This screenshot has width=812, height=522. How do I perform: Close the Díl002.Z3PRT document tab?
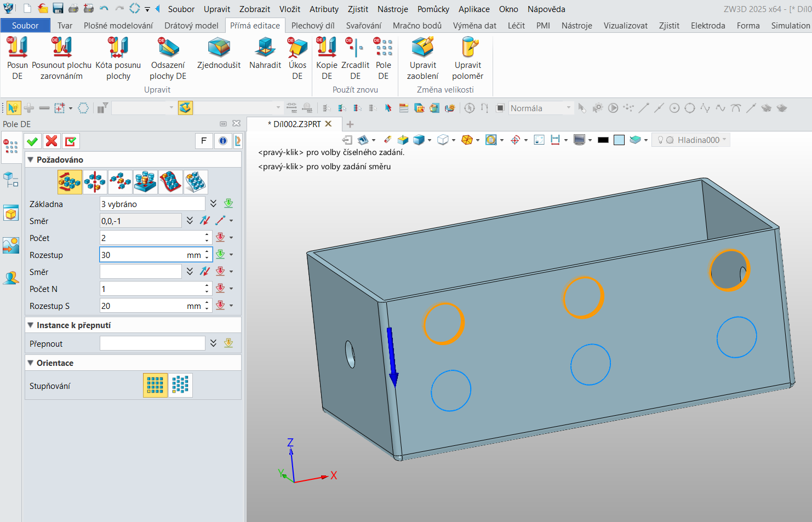(x=329, y=124)
